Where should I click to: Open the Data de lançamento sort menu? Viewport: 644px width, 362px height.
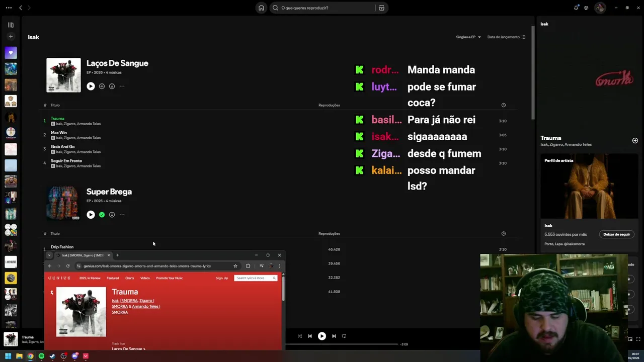pos(506,37)
